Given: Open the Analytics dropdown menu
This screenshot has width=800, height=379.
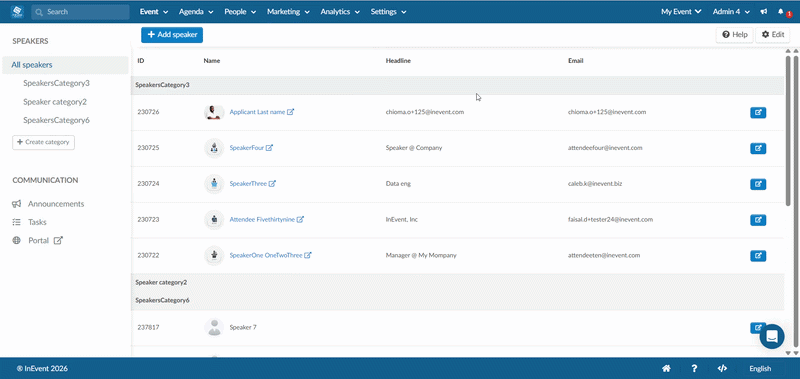Looking at the screenshot, I should click(x=340, y=12).
